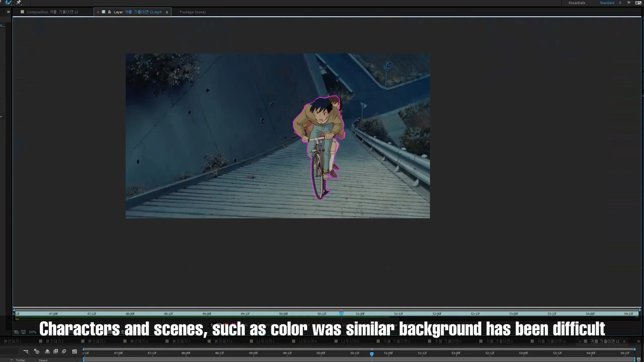Select the Essentials workspace

coord(577,3)
